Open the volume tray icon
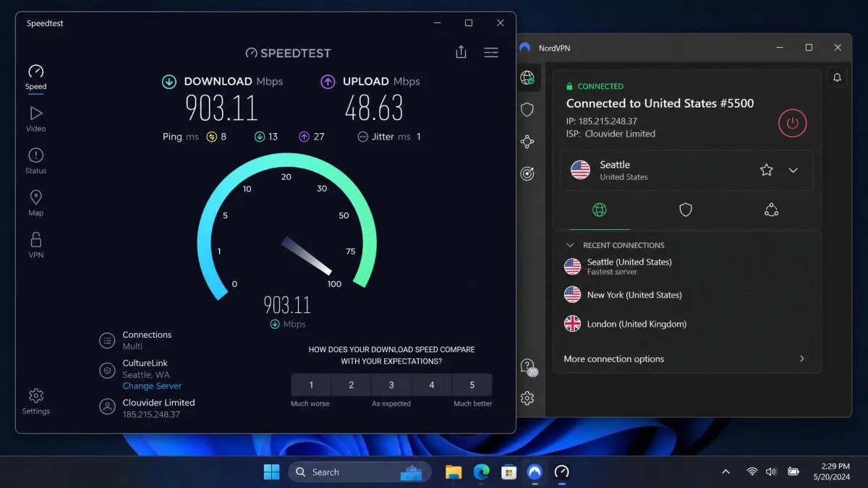 [x=771, y=472]
